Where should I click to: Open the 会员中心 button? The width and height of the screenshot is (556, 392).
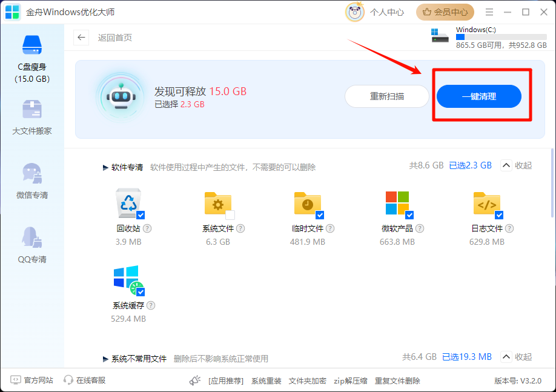point(445,12)
